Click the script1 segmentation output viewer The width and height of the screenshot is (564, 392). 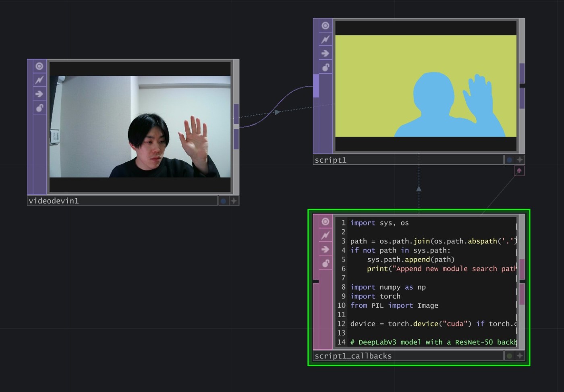tap(426, 86)
